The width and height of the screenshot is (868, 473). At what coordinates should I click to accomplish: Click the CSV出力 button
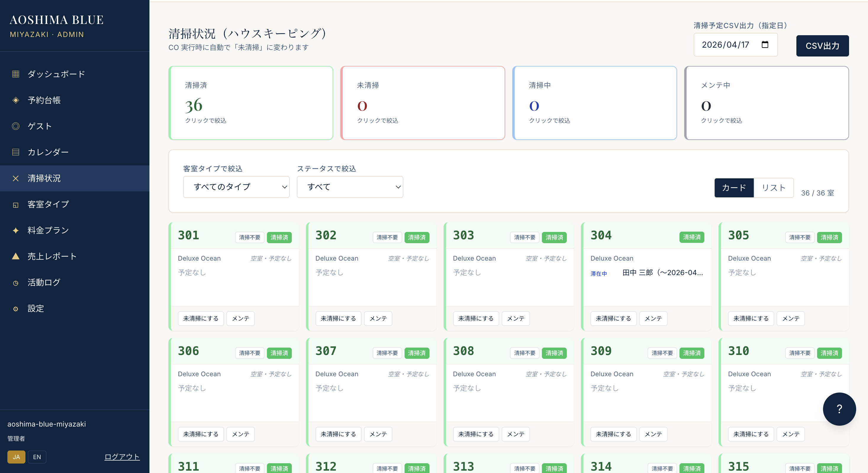click(x=822, y=46)
